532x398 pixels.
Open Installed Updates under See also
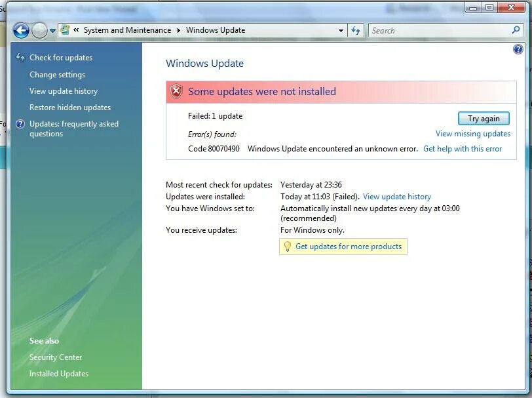point(59,374)
